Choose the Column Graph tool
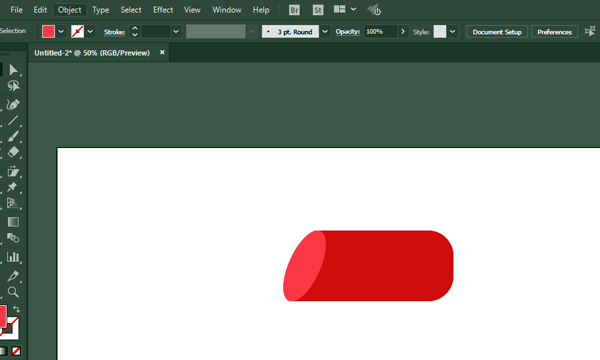This screenshot has width=600, height=360. [13, 257]
